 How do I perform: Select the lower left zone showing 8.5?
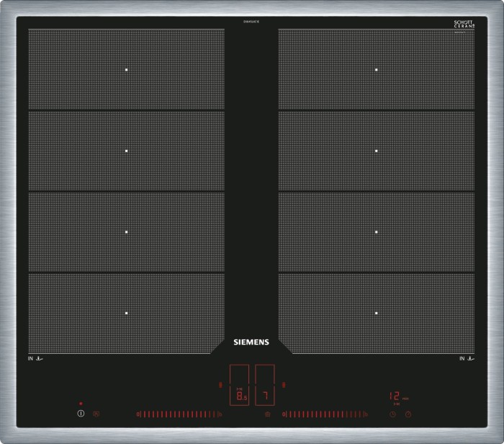tap(239, 396)
